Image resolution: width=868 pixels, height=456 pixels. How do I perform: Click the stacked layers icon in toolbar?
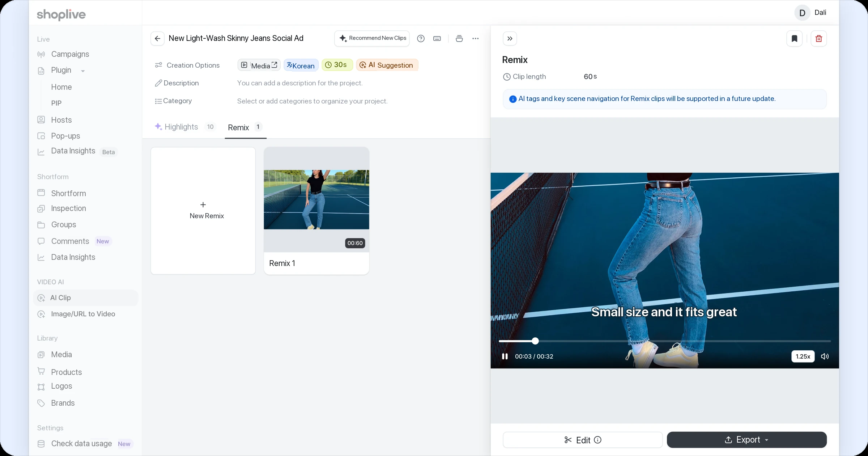459,38
